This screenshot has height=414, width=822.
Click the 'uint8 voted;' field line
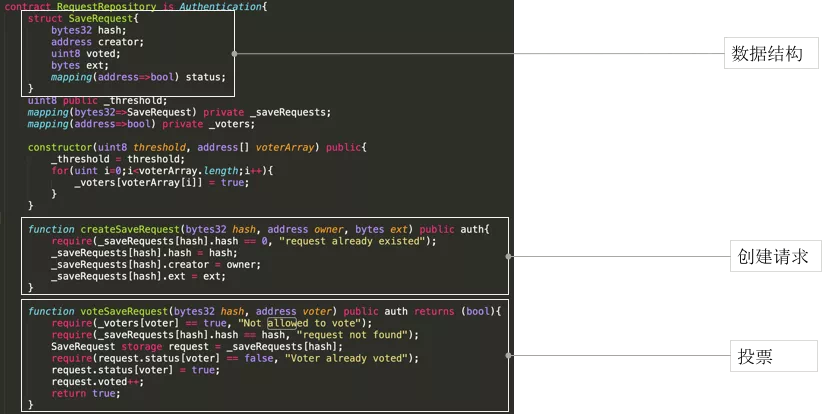click(86, 53)
